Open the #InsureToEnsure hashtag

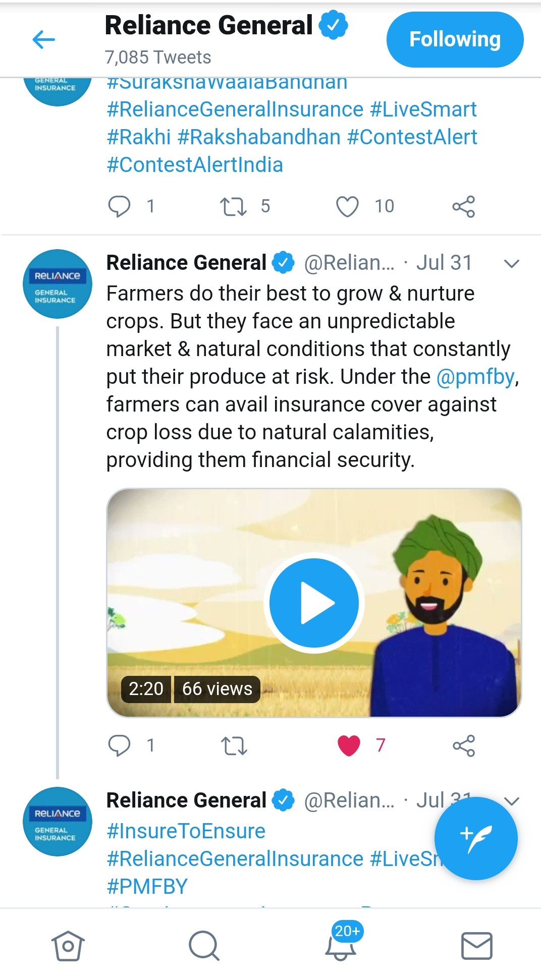[186, 831]
